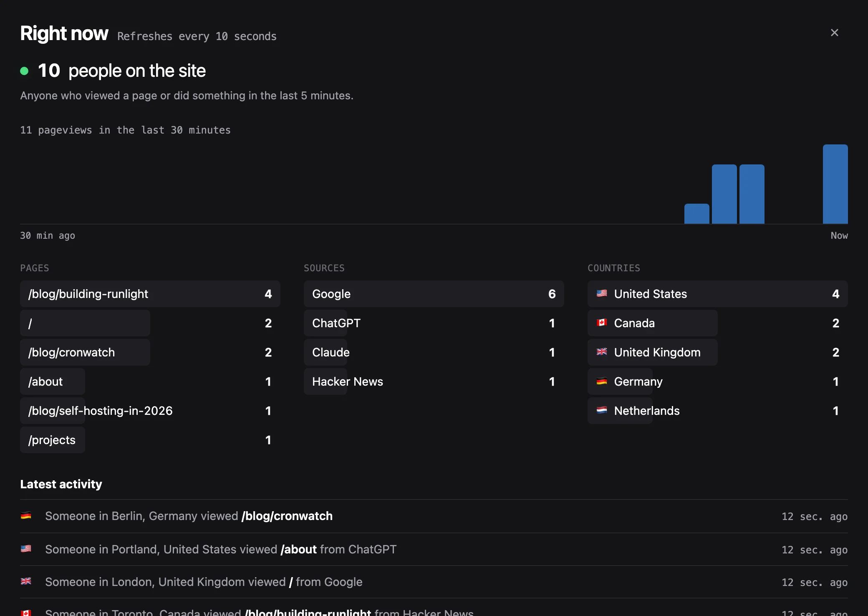
Task: Select Canada in Countries list
Action: (718, 323)
